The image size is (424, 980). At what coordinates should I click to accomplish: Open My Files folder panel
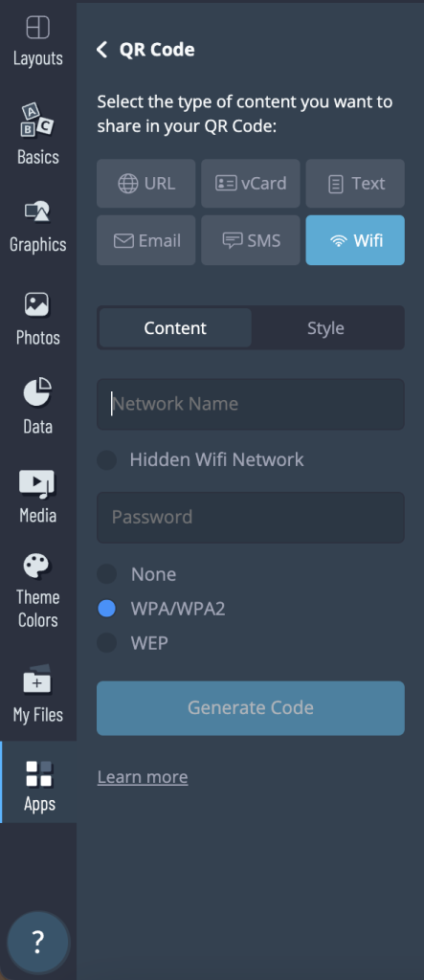pyautogui.click(x=38, y=694)
